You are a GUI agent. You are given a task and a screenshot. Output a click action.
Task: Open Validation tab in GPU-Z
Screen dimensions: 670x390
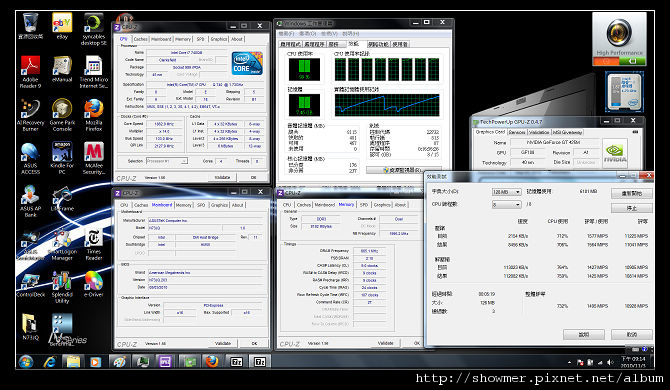[539, 132]
